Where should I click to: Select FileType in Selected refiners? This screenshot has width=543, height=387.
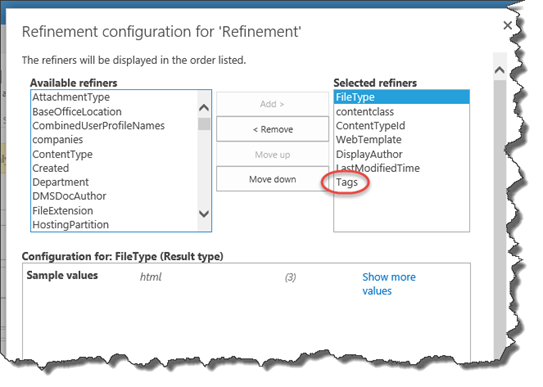(401, 97)
